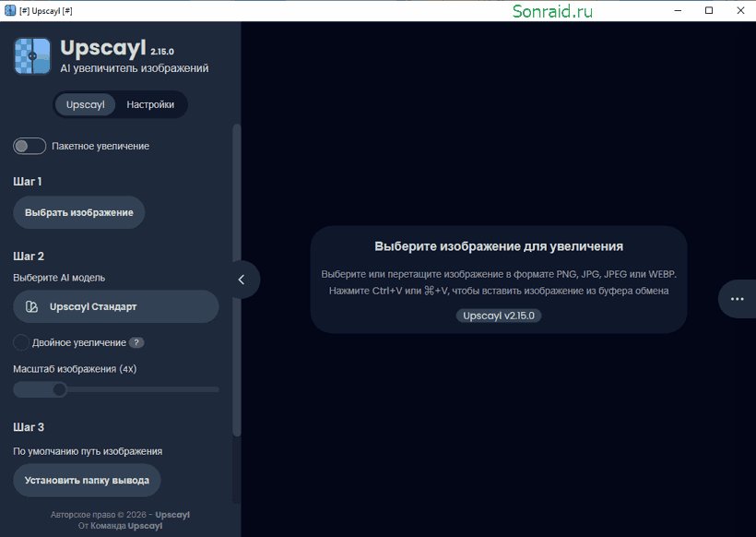The height and width of the screenshot is (537, 756).
Task: Close the Upscayl window
Action: [740, 11]
